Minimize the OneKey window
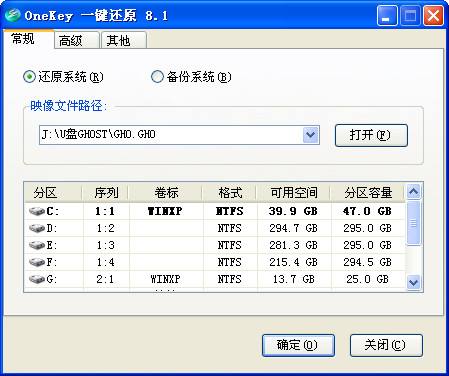This screenshot has height=376, width=449. pos(387,16)
